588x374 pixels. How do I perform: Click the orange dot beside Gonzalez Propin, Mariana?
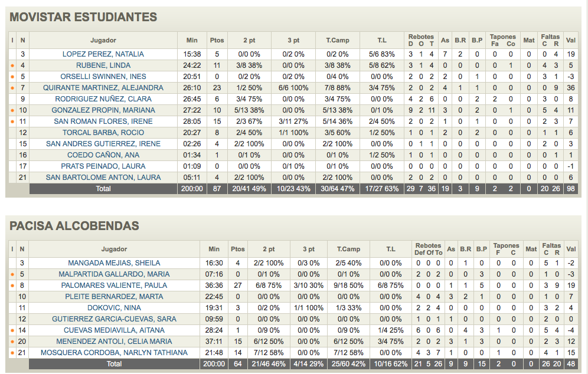coord(12,110)
